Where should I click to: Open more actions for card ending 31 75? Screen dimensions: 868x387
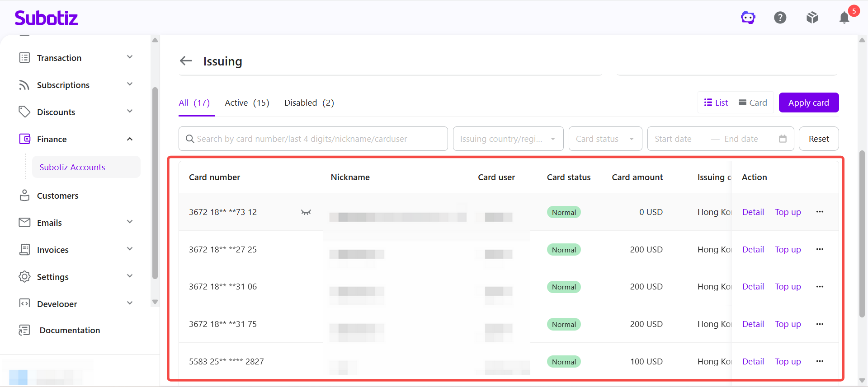point(820,324)
